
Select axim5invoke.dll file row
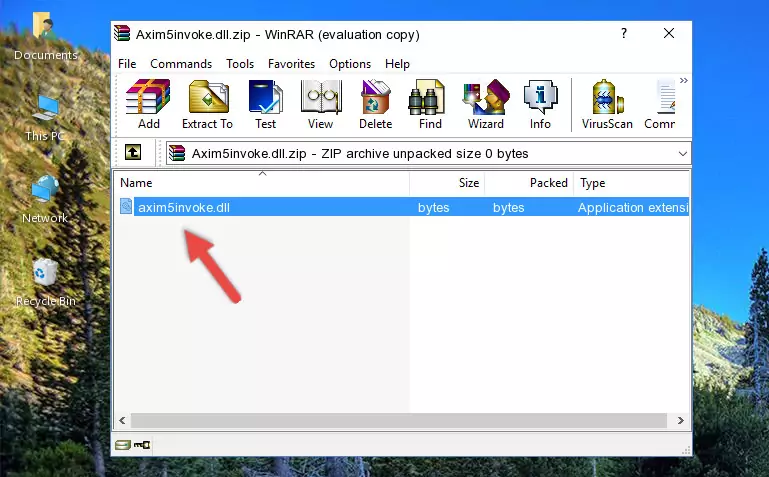(402, 207)
